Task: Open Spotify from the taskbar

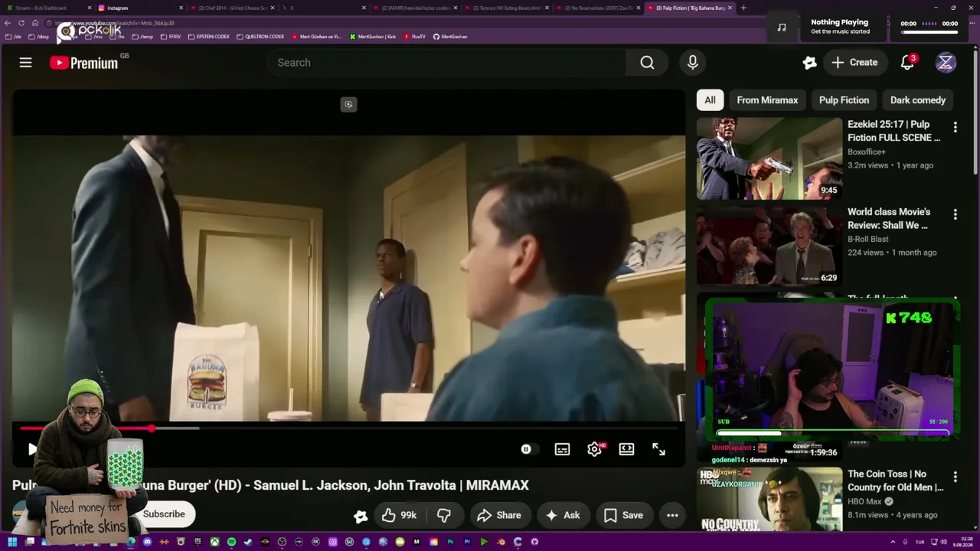Action: [x=231, y=542]
